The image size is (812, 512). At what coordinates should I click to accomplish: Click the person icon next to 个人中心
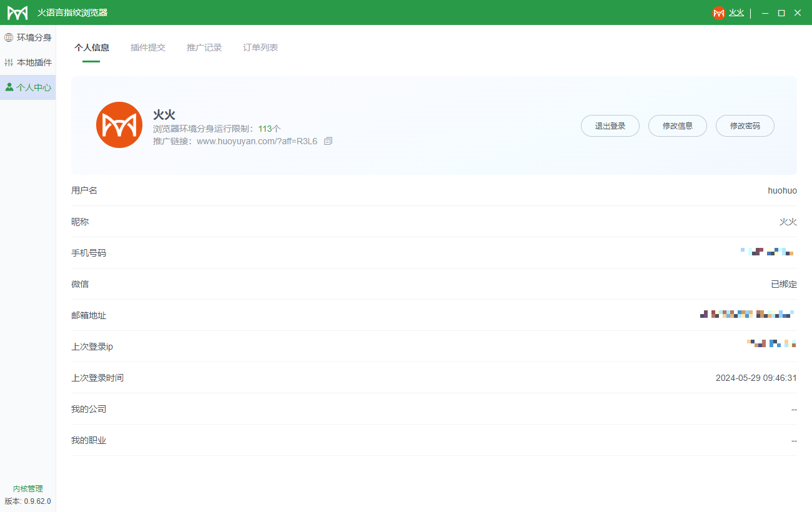pyautogui.click(x=9, y=87)
